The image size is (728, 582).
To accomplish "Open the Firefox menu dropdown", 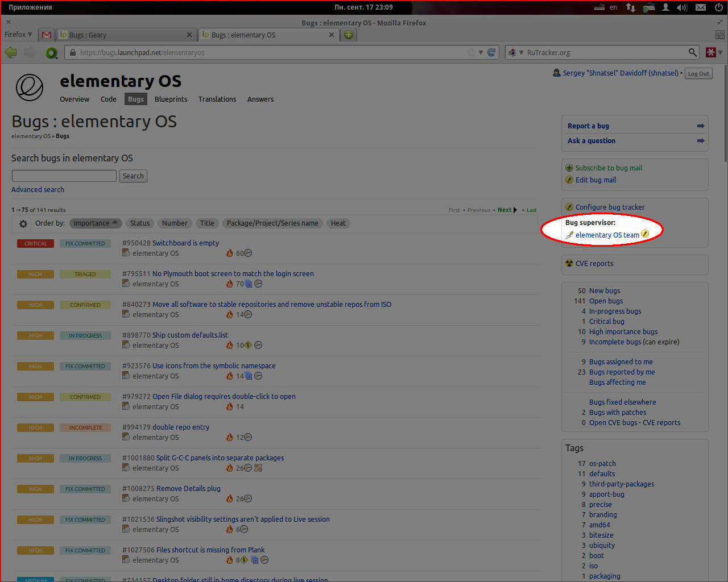I will pos(18,35).
